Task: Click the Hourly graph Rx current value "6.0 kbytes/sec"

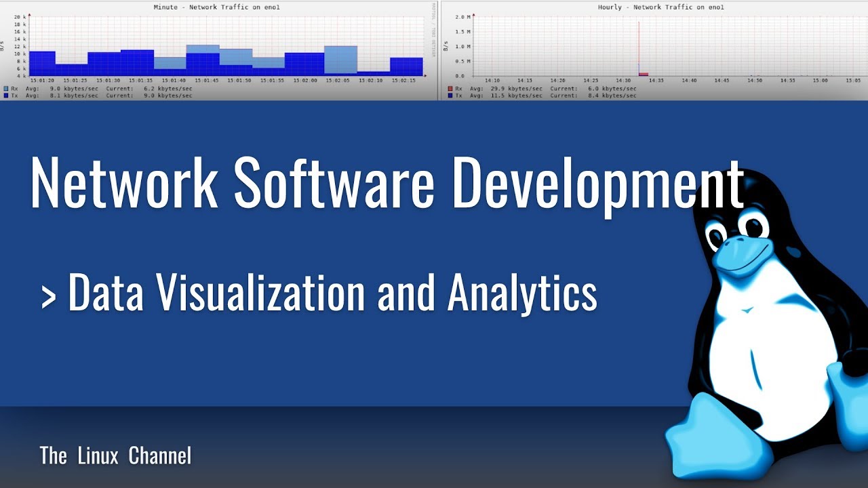Action: [612, 89]
